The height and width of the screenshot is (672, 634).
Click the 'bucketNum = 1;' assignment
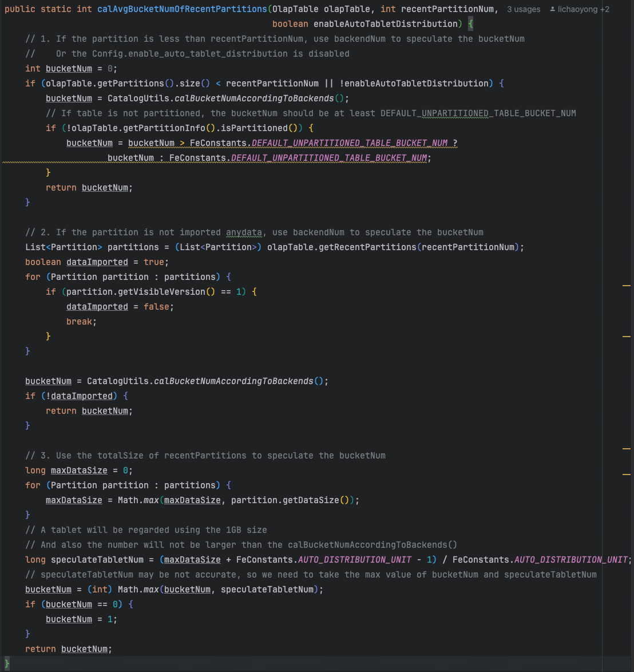coord(81,619)
